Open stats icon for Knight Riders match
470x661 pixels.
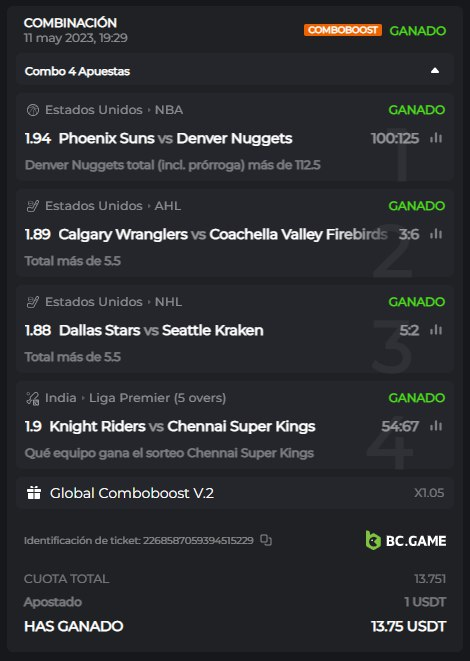coord(436,426)
